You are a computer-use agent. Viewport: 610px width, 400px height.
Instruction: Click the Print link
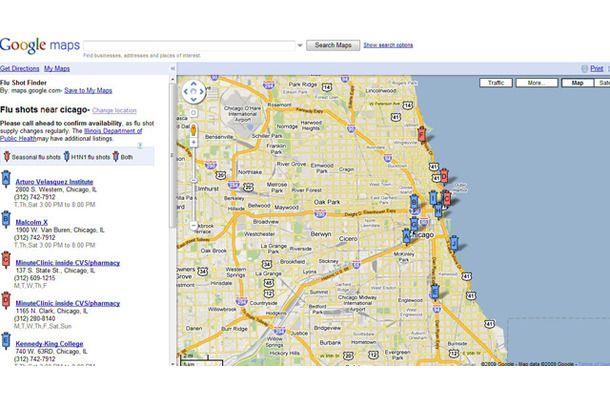tap(596, 68)
